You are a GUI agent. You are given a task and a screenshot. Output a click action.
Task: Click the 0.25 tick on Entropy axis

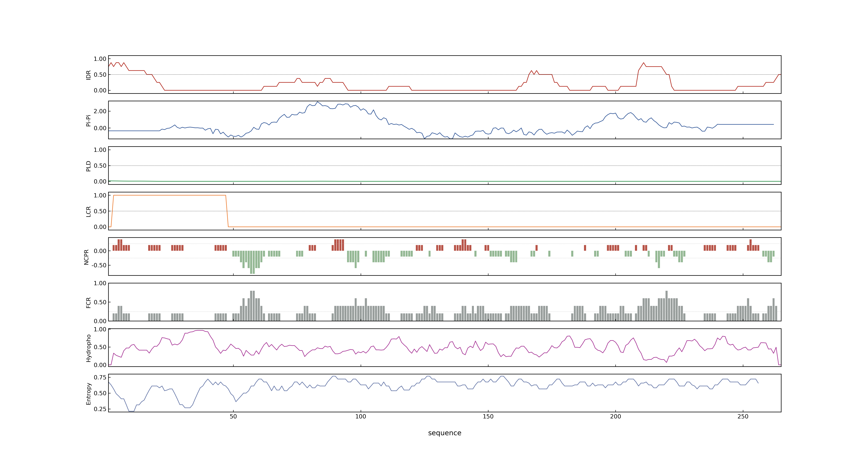[100, 409]
